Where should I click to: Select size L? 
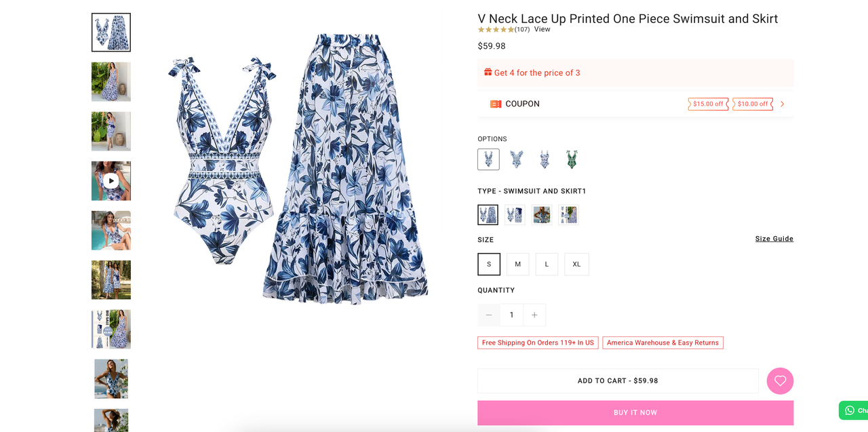coord(547,264)
